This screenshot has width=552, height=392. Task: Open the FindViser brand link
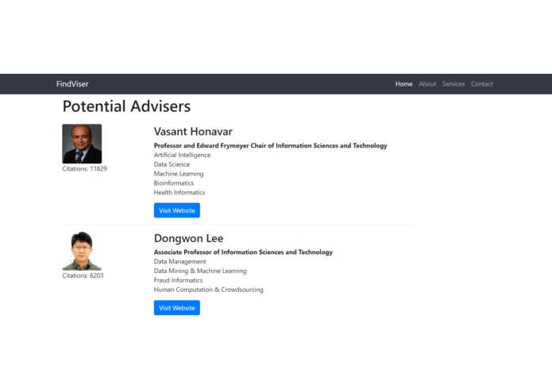tap(72, 84)
